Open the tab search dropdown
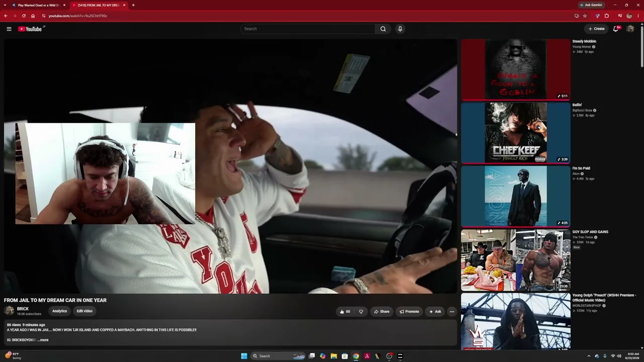Image resolution: width=644 pixels, height=362 pixels. point(5,5)
